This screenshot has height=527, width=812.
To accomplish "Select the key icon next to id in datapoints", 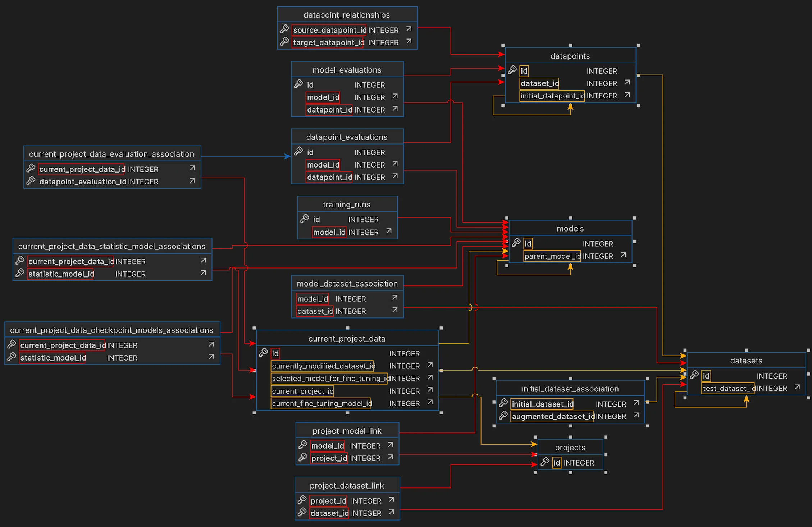I will 512,70.
